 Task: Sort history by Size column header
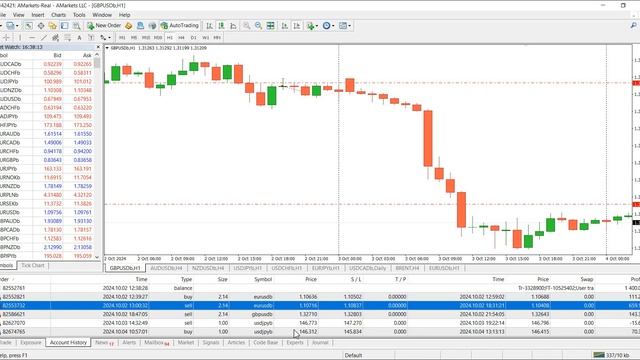pos(222,279)
